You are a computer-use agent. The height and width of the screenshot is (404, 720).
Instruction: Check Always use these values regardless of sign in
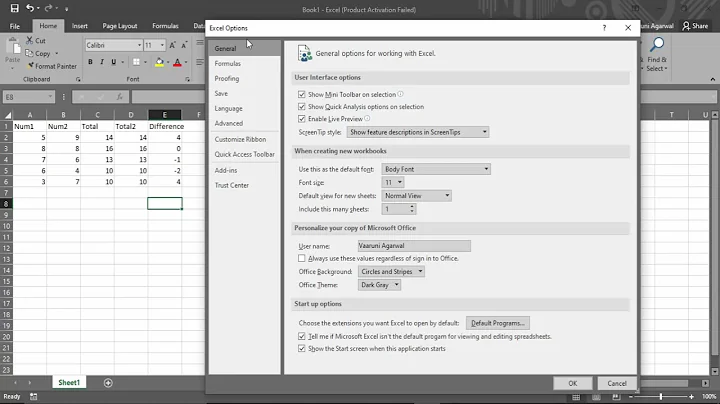[x=302, y=258]
